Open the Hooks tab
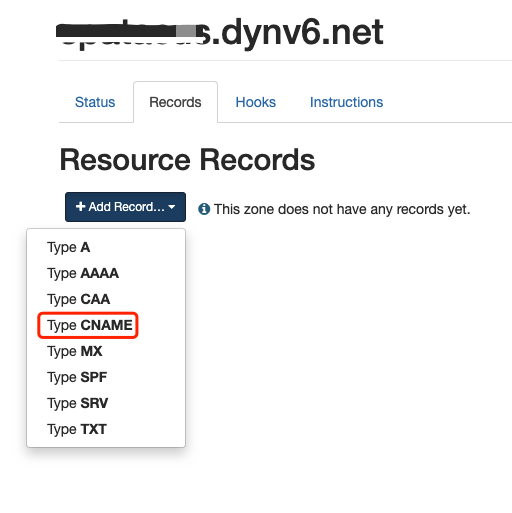 pyautogui.click(x=256, y=102)
